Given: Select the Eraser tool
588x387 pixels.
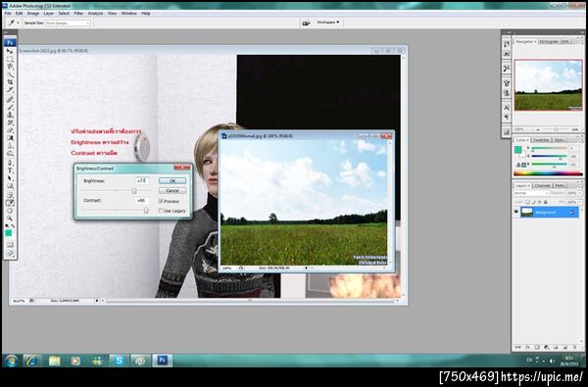Looking at the screenshot, I should 10,130.
